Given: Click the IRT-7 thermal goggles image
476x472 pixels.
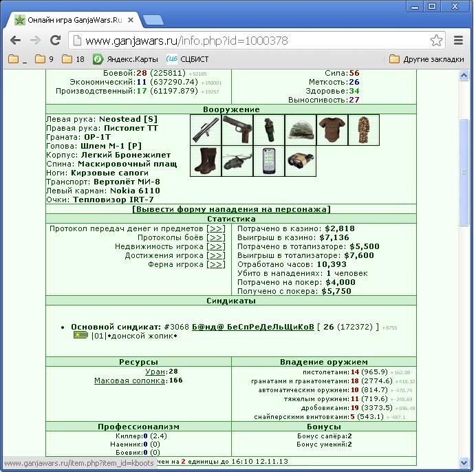Looking at the screenshot, I should coord(301,161).
